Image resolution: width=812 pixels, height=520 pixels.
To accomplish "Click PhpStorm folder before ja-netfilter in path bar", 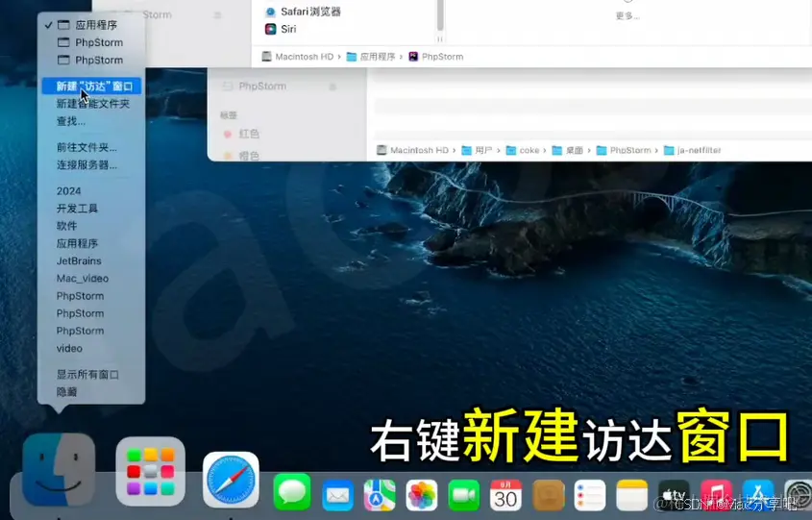I will click(x=624, y=150).
